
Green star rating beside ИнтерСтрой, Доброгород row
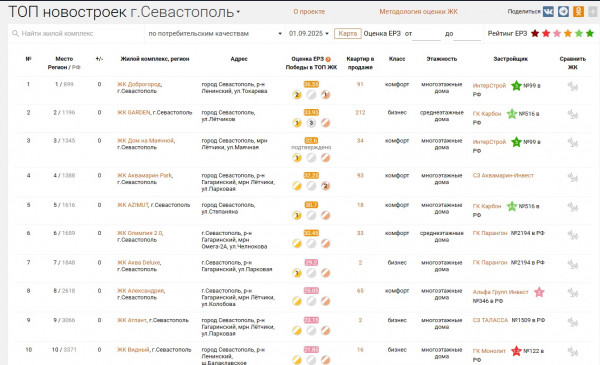click(x=516, y=86)
